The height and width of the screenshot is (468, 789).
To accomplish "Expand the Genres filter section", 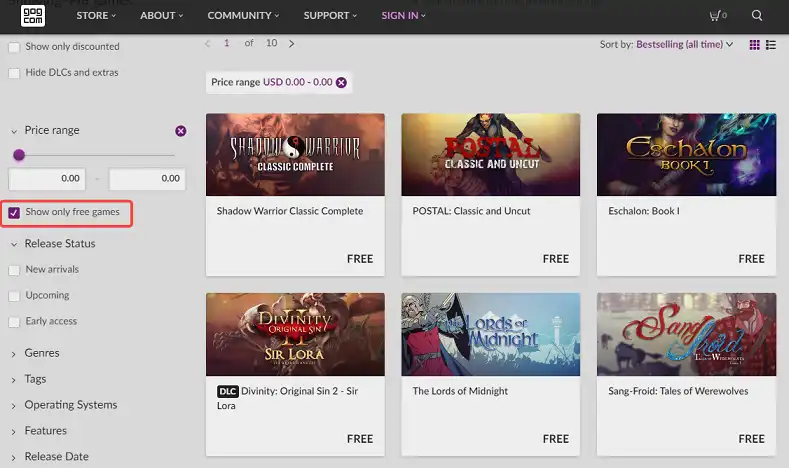I will pos(42,353).
